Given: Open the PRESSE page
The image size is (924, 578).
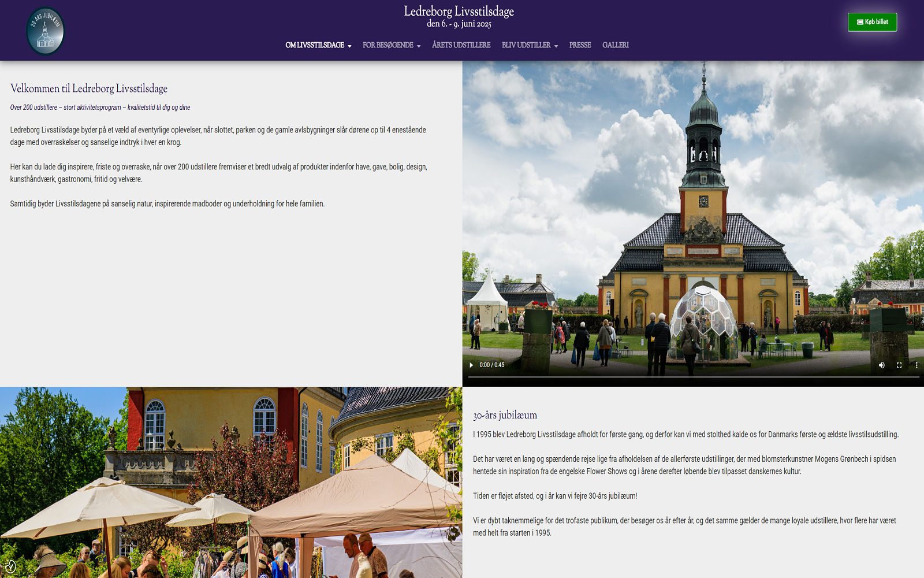Looking at the screenshot, I should 580,45.
